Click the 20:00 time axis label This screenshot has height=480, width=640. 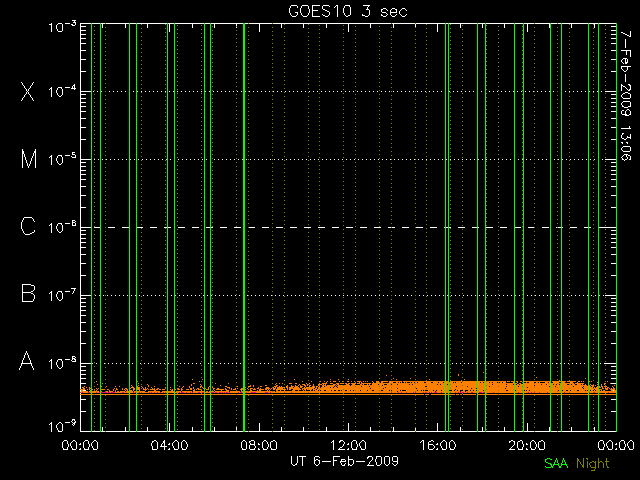tap(527, 445)
